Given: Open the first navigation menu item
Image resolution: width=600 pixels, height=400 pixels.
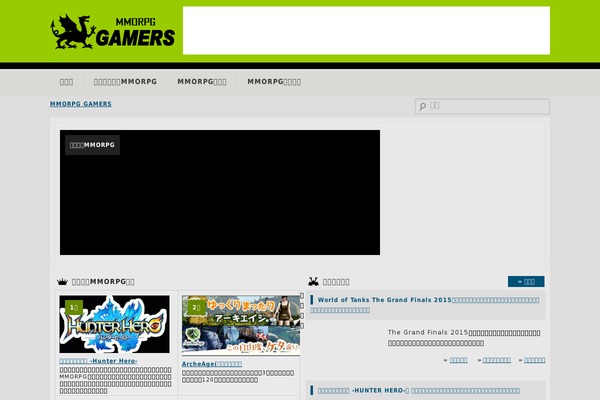Looking at the screenshot, I should (x=67, y=82).
